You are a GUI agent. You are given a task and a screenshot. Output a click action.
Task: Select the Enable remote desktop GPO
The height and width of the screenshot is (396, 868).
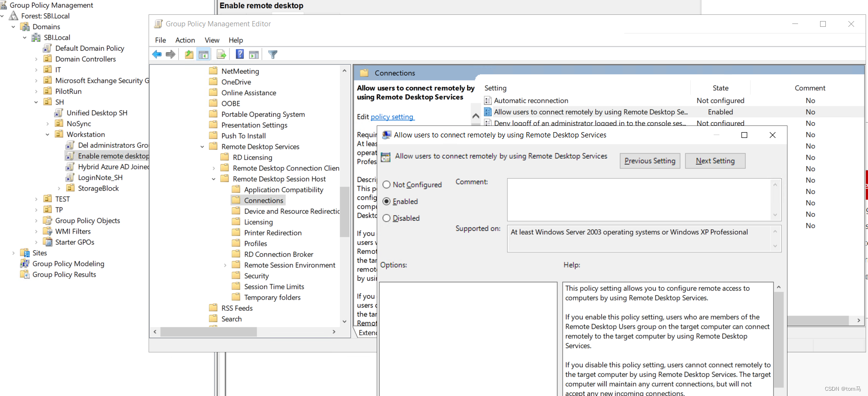click(114, 156)
